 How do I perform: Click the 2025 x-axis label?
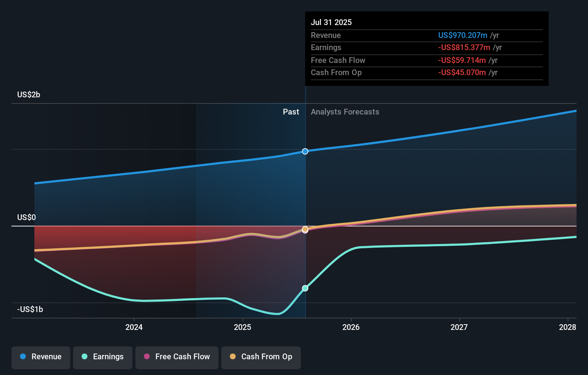pyautogui.click(x=242, y=327)
